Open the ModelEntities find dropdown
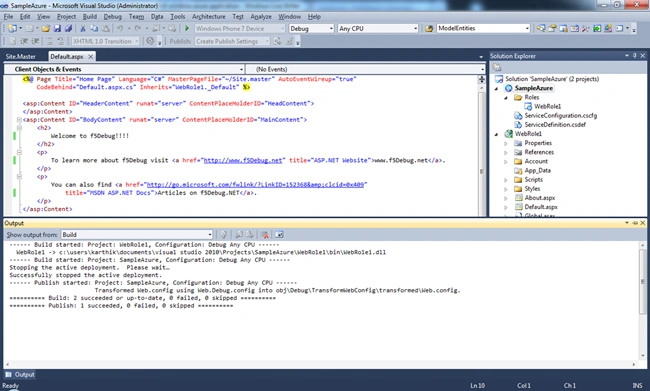 pyautogui.click(x=527, y=28)
